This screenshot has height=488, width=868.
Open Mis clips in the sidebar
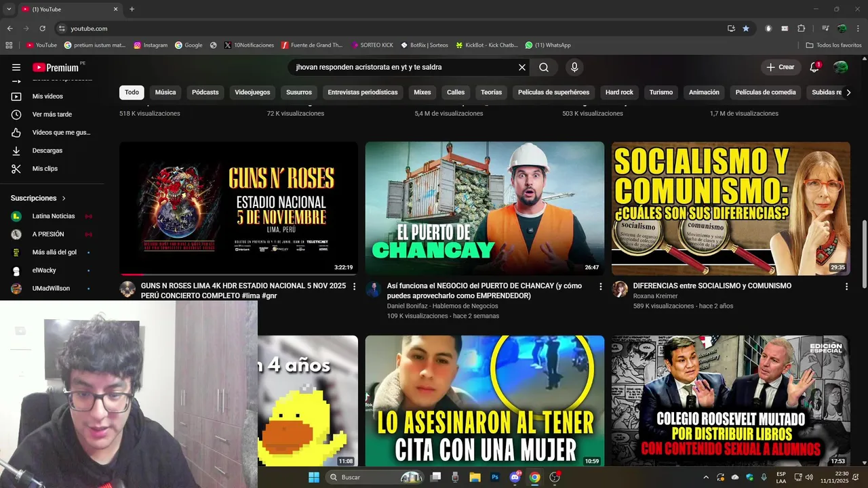click(x=52, y=169)
